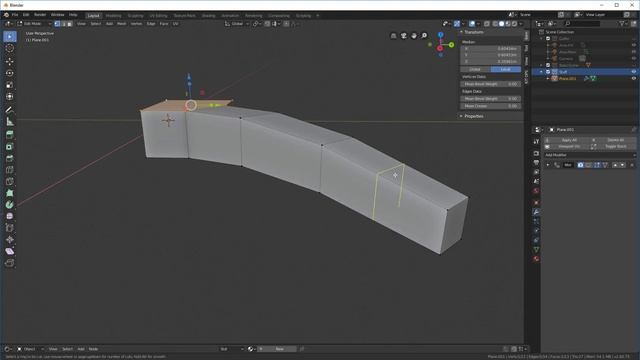Image resolution: width=640 pixels, height=360 pixels.
Task: Click the Toggle Stack button
Action: (x=613, y=146)
